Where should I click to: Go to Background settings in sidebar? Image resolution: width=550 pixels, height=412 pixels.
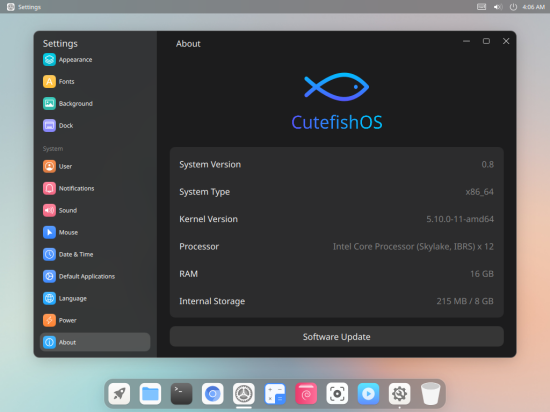[95, 103]
